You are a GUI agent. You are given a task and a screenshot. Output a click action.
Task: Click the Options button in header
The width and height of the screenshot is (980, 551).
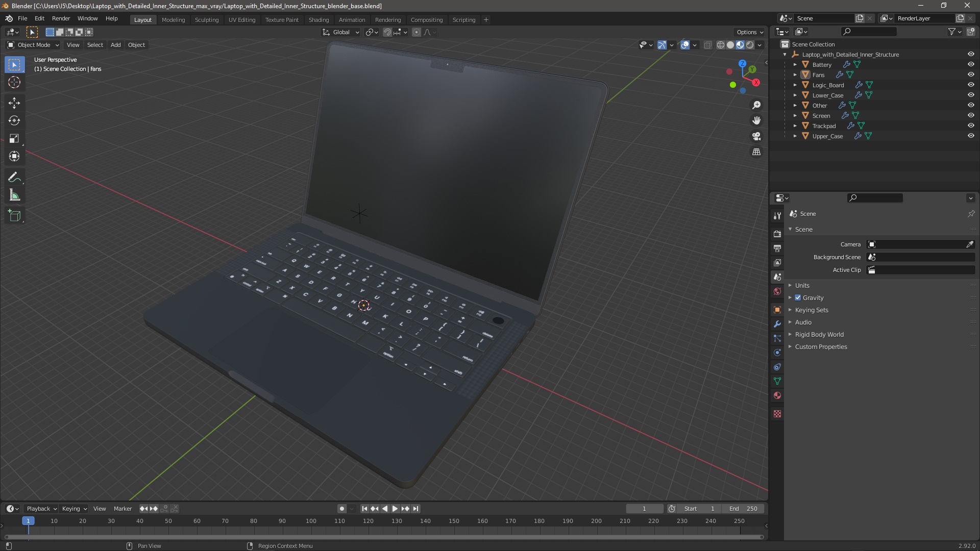pos(749,32)
